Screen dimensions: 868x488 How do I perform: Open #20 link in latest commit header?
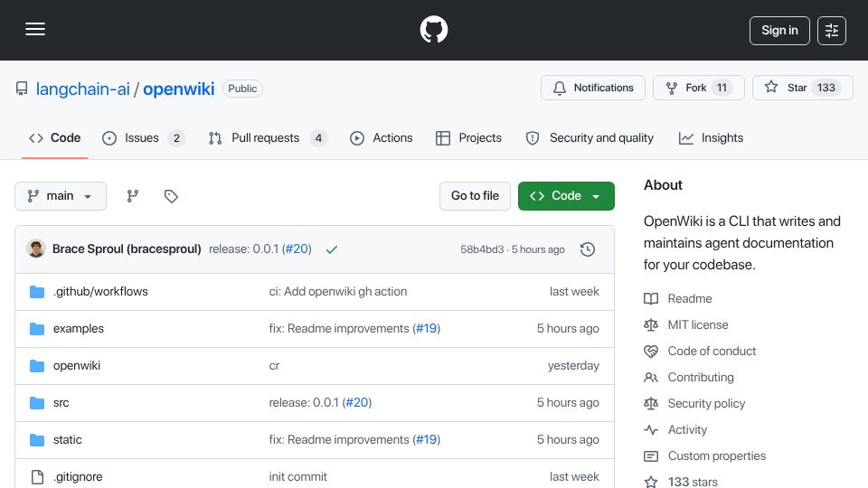297,249
